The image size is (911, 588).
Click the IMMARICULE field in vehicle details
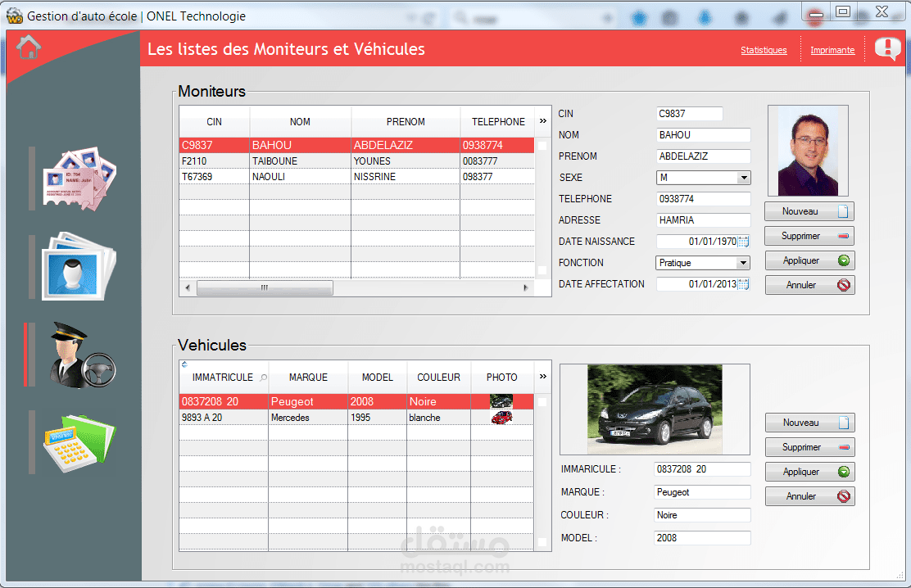[x=702, y=469]
